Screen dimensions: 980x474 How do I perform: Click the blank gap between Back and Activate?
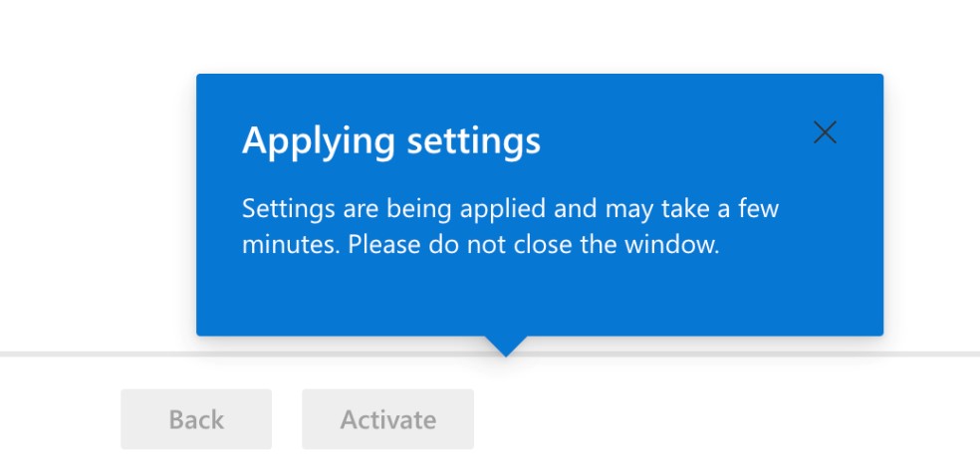(x=287, y=419)
